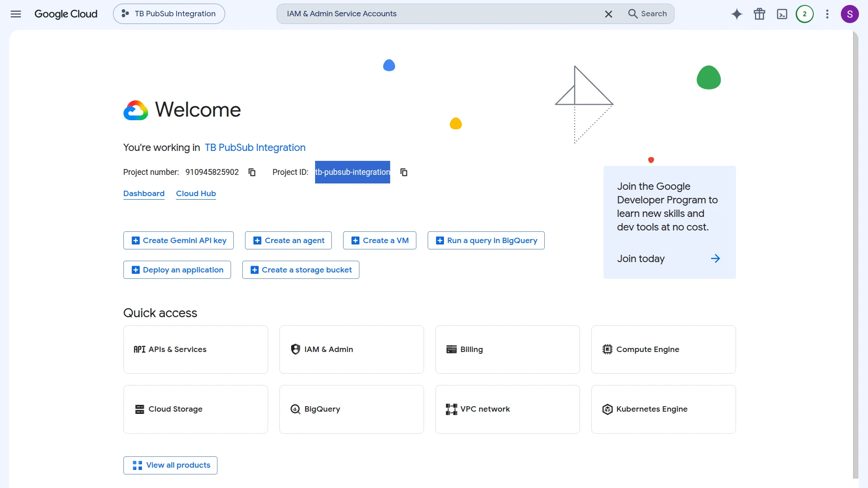Copy the project ID to clipboard
Screen dimensions: 868x488
(x=404, y=172)
